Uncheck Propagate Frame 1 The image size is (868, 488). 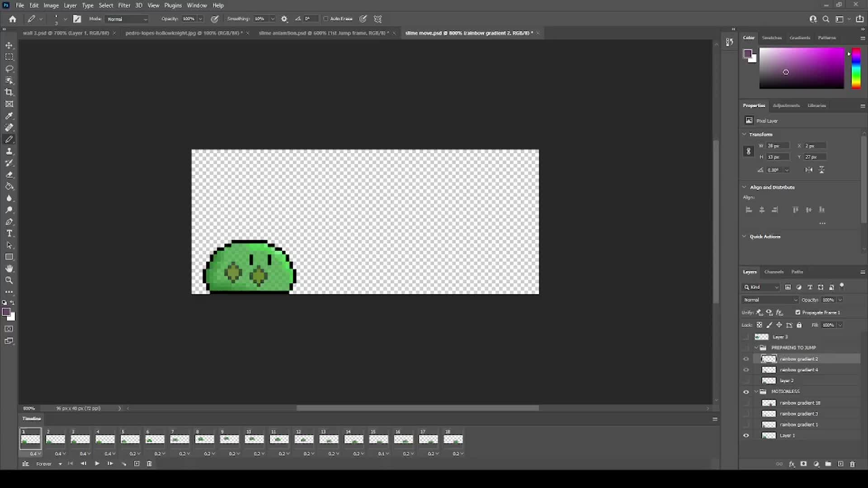tap(797, 312)
